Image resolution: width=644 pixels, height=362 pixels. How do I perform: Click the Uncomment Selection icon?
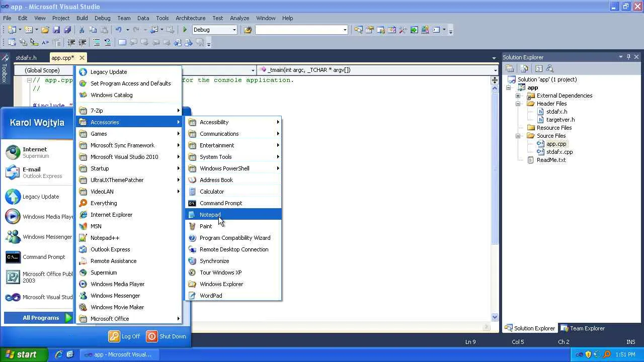[x=107, y=43]
